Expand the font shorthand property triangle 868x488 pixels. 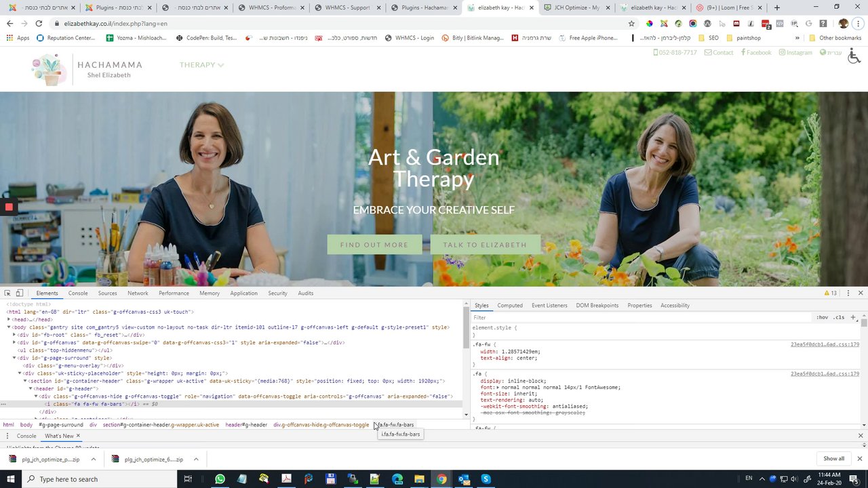tap(498, 388)
